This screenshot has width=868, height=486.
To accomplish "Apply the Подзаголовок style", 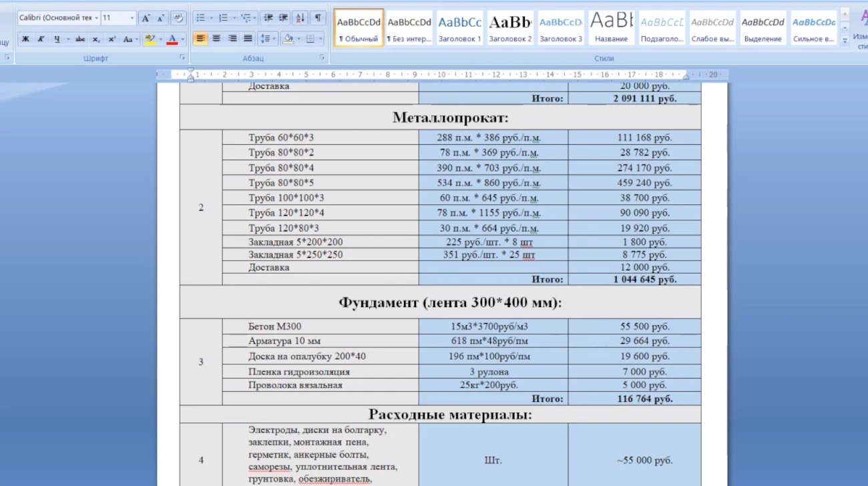I will (662, 28).
